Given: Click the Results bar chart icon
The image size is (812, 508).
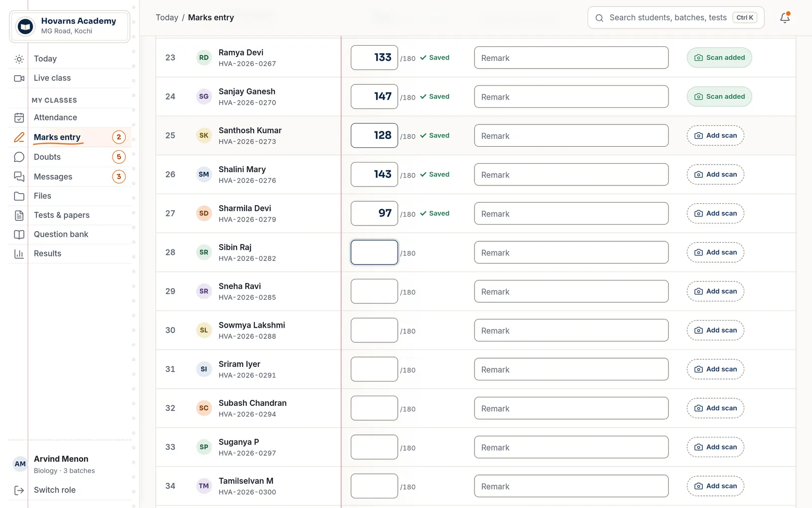Looking at the screenshot, I should coord(19,253).
